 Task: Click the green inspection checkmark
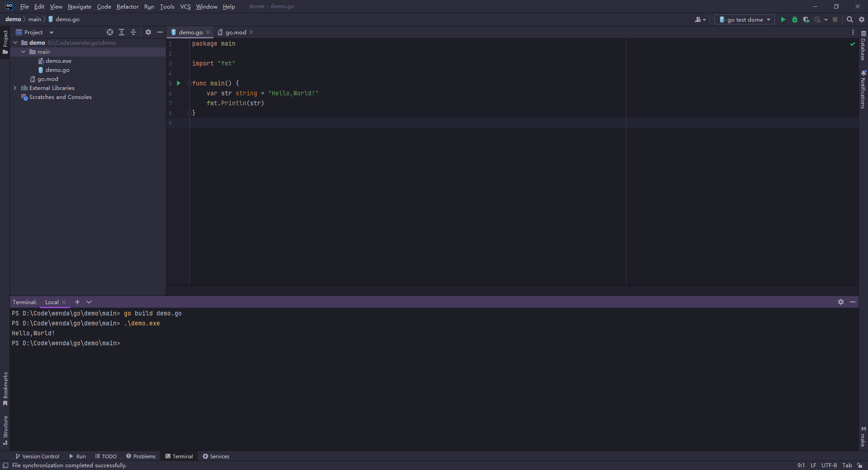[853, 44]
